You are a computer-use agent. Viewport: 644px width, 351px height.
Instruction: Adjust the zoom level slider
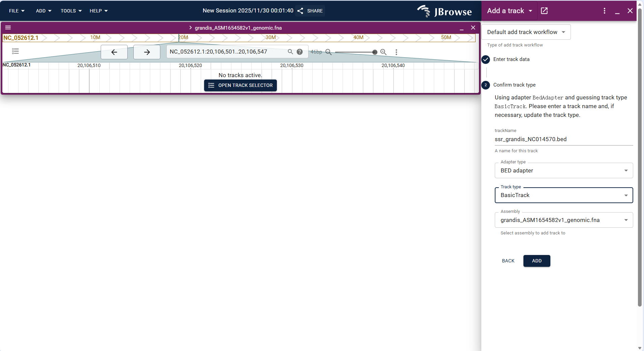[375, 52]
